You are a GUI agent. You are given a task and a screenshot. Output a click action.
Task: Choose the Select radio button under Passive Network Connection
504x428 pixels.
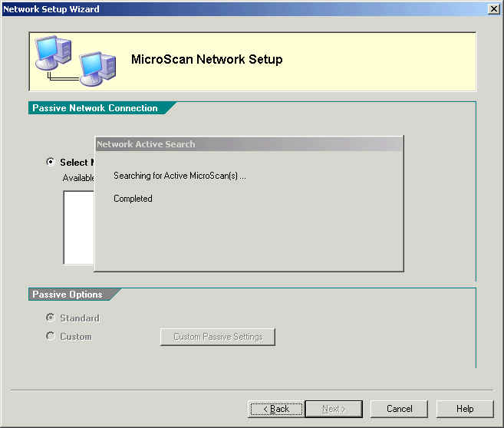pyautogui.click(x=51, y=162)
